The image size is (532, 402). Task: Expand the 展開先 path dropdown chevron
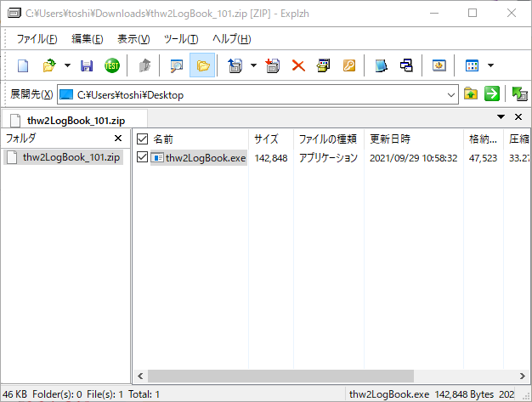[x=451, y=94]
